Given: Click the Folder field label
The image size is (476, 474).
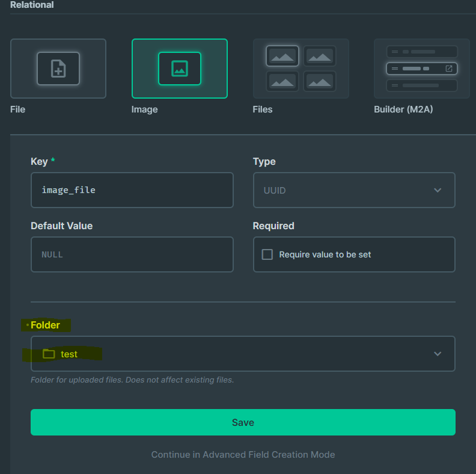Looking at the screenshot, I should (45, 325).
